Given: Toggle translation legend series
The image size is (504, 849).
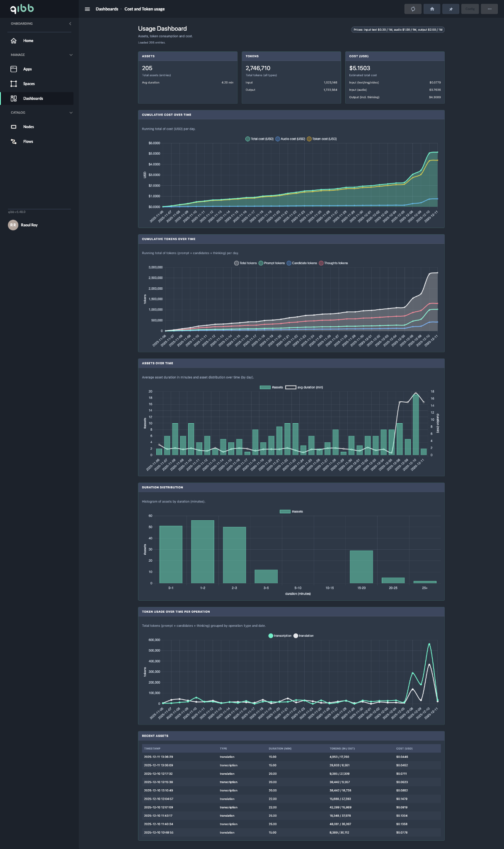Looking at the screenshot, I should coord(303,636).
